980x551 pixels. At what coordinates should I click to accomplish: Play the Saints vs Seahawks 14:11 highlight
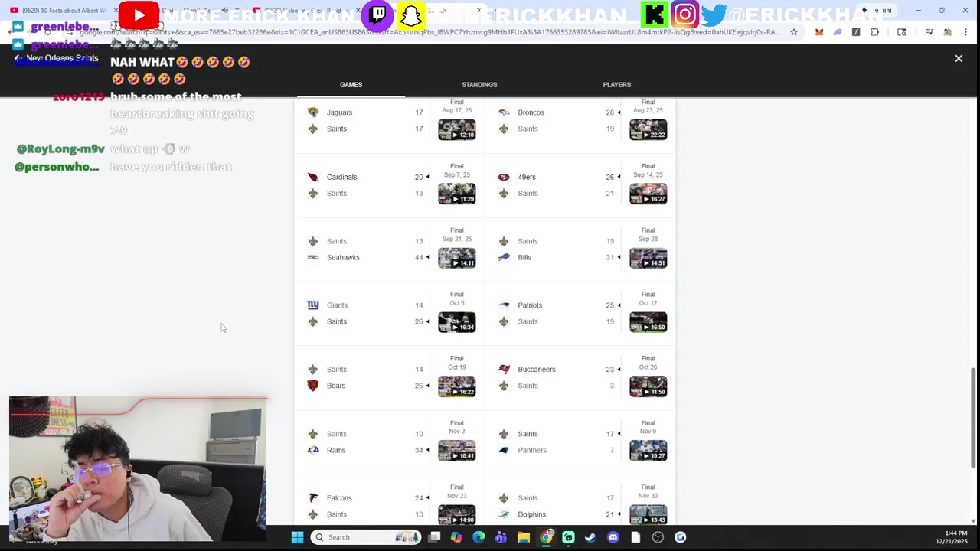click(456, 258)
